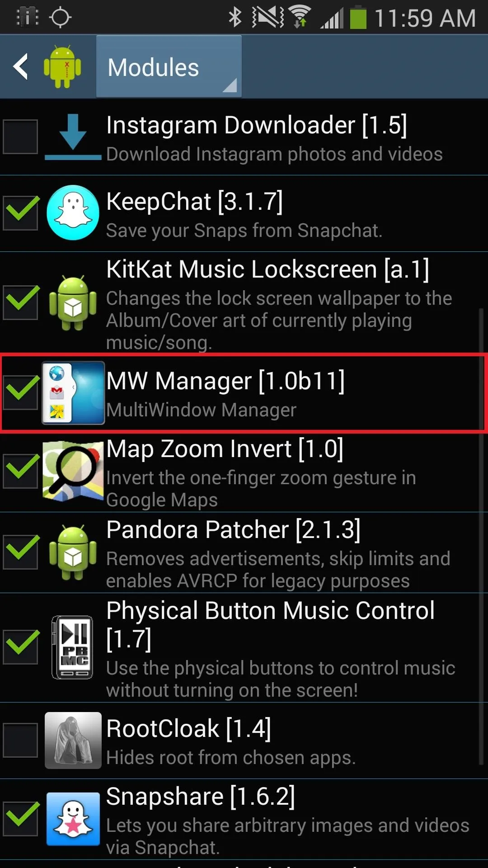This screenshot has height=868, width=488.
Task: Select Snapshare module description text
Action: (288, 836)
